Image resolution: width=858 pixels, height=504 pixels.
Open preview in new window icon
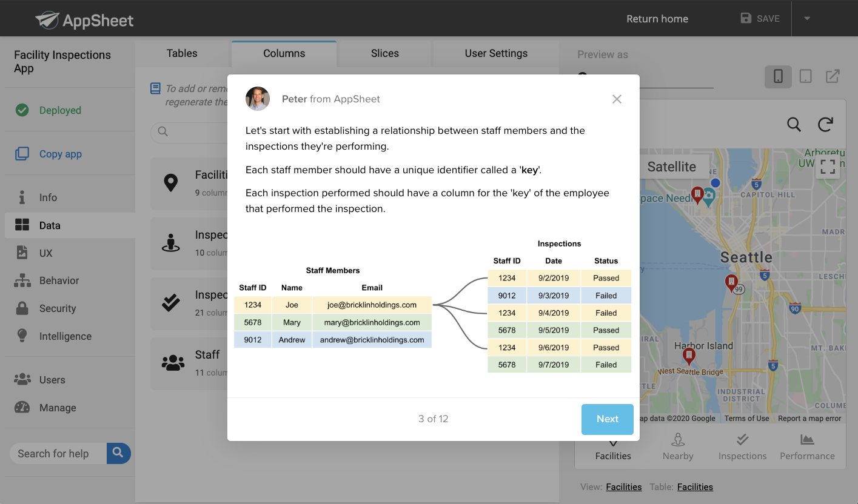833,76
